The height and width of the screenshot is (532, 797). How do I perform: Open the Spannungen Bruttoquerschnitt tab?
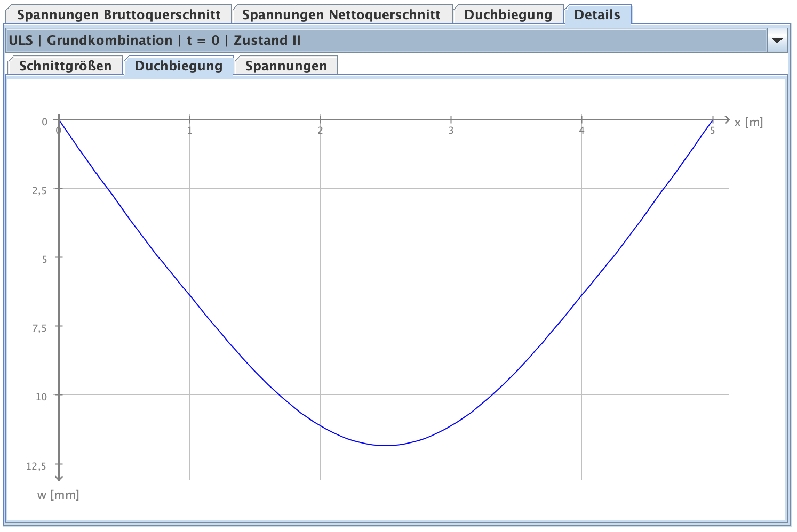[x=118, y=14]
